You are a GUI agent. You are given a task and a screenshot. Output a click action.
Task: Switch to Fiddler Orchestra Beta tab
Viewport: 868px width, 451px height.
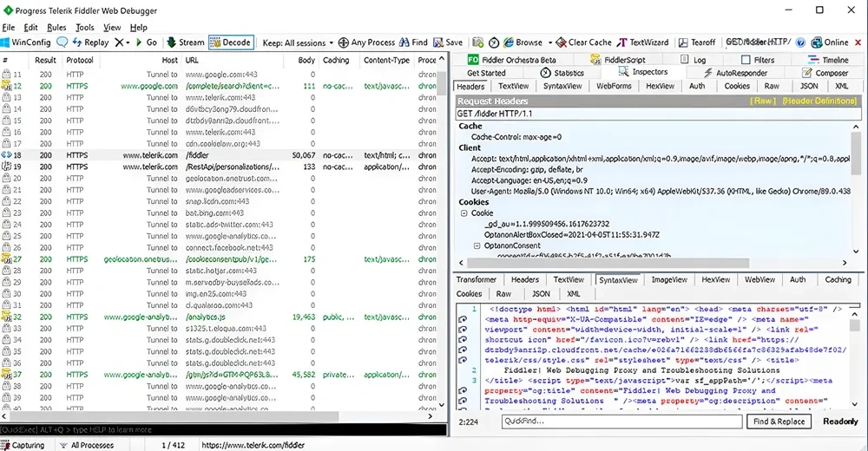511,59
